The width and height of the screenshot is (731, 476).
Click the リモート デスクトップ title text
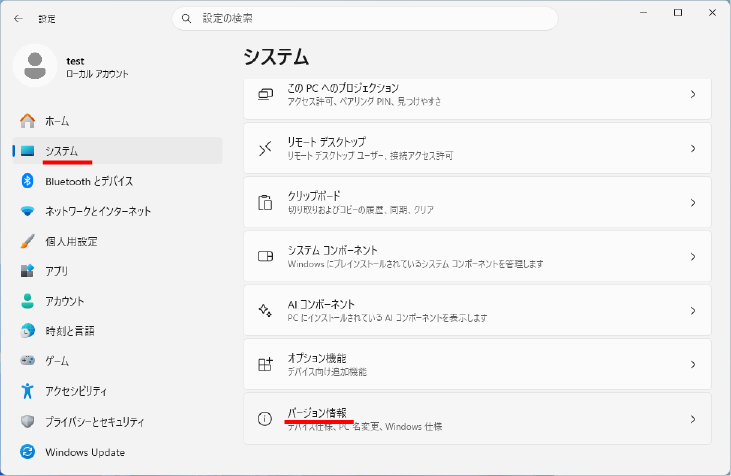pyautogui.click(x=326, y=142)
